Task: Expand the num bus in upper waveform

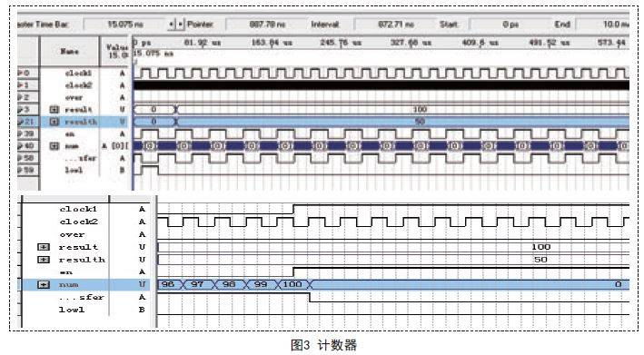Action: pos(54,146)
